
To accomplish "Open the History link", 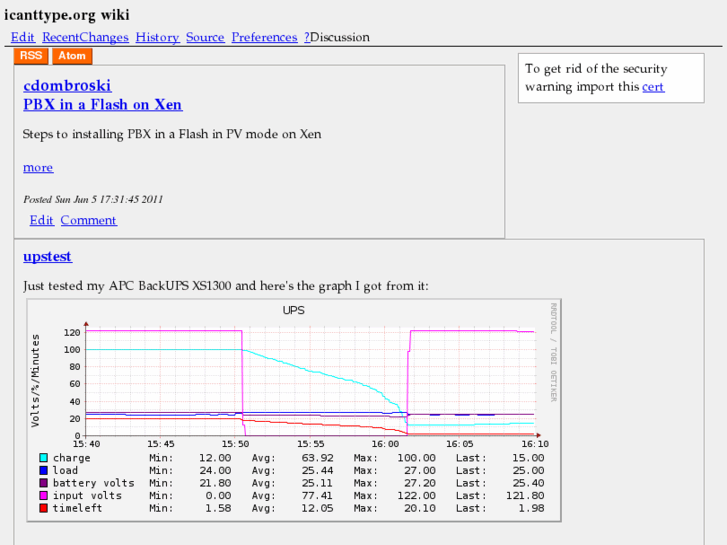I will coord(157,37).
